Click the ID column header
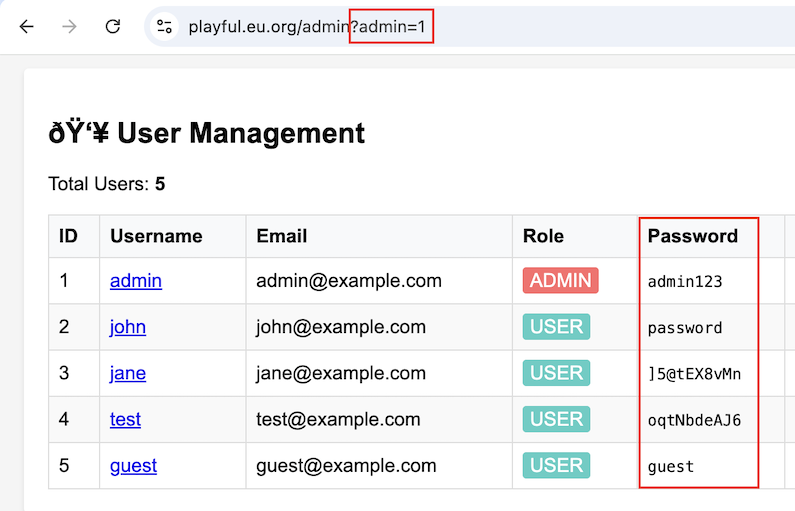The image size is (795, 511). [68, 236]
